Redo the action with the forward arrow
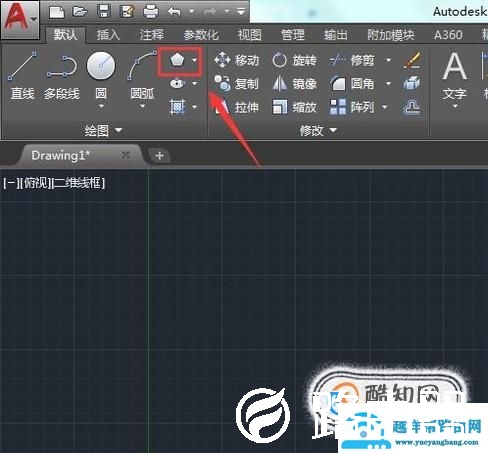Image resolution: width=488 pixels, height=453 pixels. (210, 12)
